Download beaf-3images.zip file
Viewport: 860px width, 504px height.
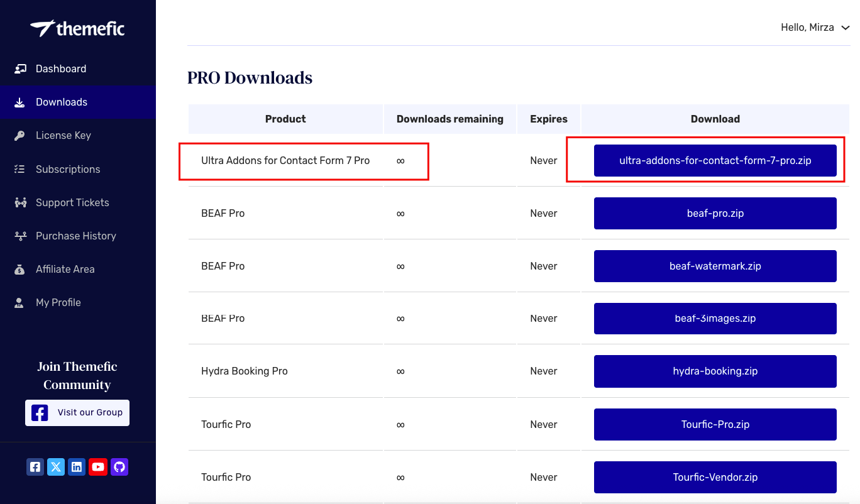tap(715, 318)
